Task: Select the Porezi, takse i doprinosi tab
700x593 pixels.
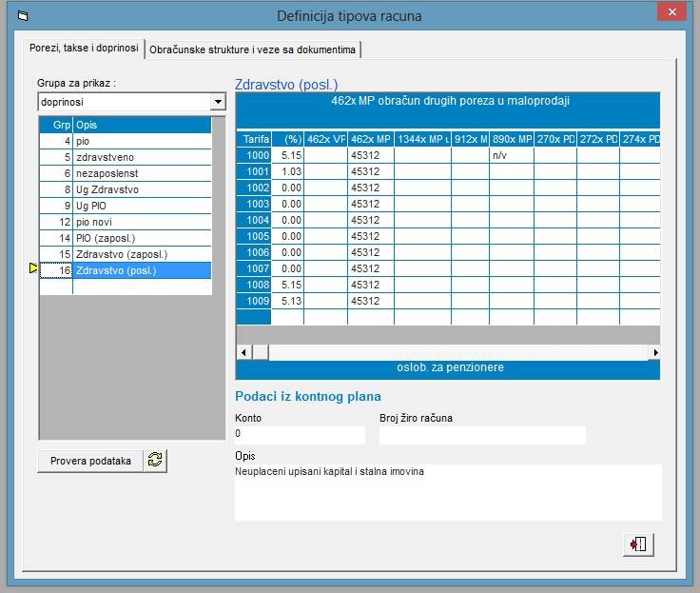Action: point(85,49)
